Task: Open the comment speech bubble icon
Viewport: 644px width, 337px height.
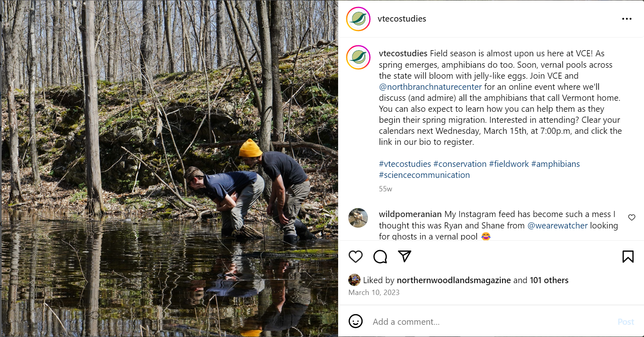Action: (380, 257)
